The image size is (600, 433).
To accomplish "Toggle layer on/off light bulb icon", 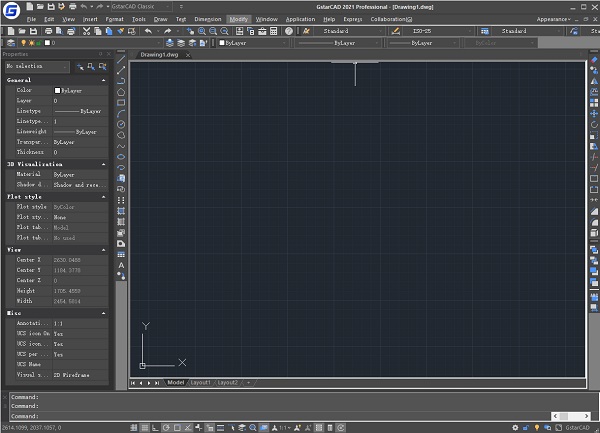I will coord(24,43).
